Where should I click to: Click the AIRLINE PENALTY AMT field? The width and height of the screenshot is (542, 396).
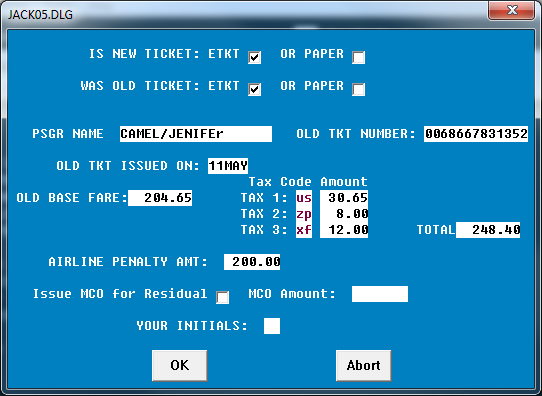[252, 262]
